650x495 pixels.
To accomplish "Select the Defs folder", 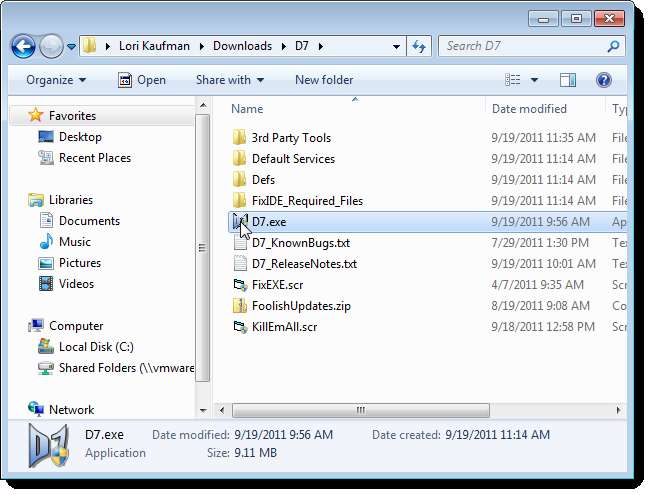I will tap(263, 180).
